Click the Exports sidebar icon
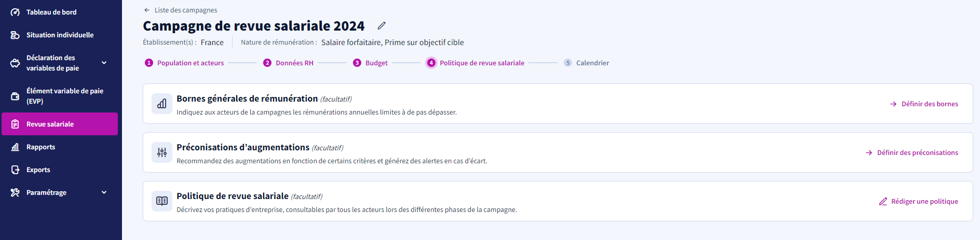Viewport: 980px width, 240px height. [x=15, y=170]
